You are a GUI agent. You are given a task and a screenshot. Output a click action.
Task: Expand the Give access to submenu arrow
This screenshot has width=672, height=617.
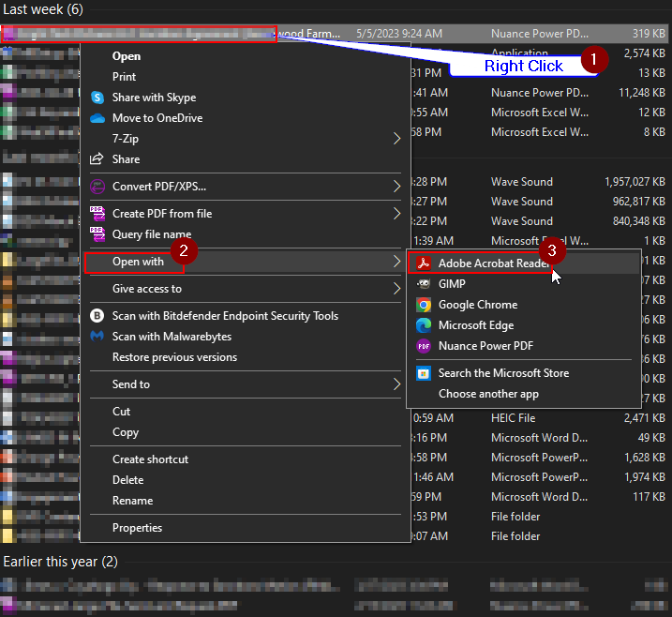click(396, 289)
